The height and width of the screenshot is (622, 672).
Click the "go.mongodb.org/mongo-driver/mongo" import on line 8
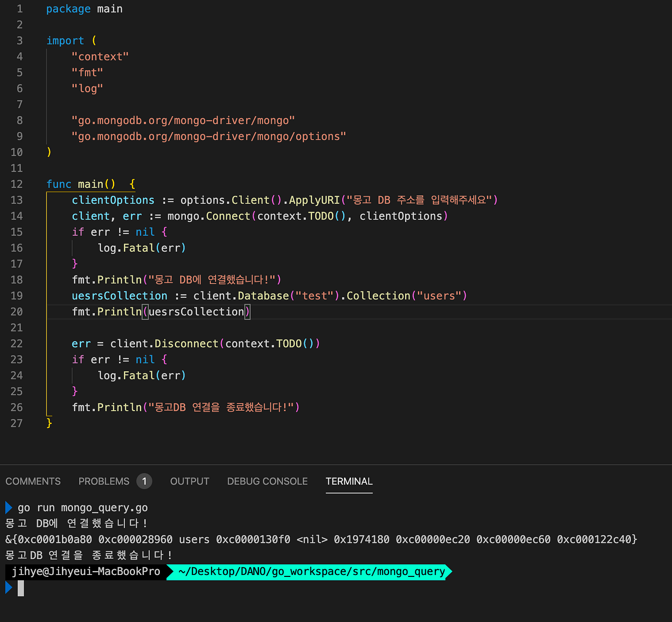click(x=183, y=120)
